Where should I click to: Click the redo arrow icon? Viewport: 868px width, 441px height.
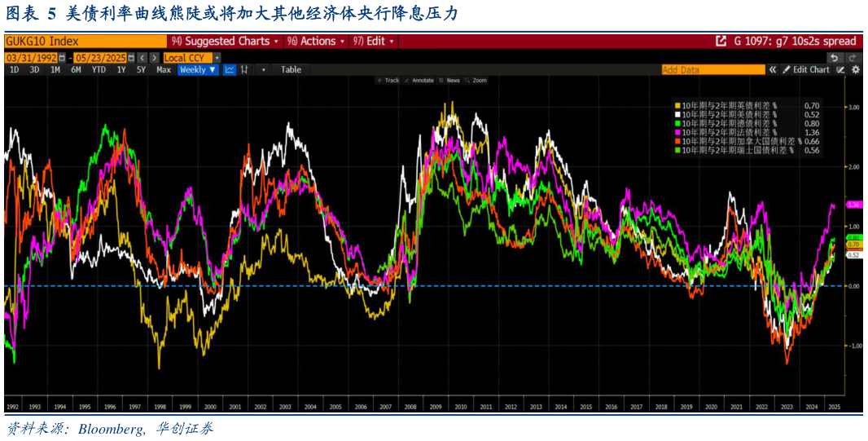coord(853,58)
